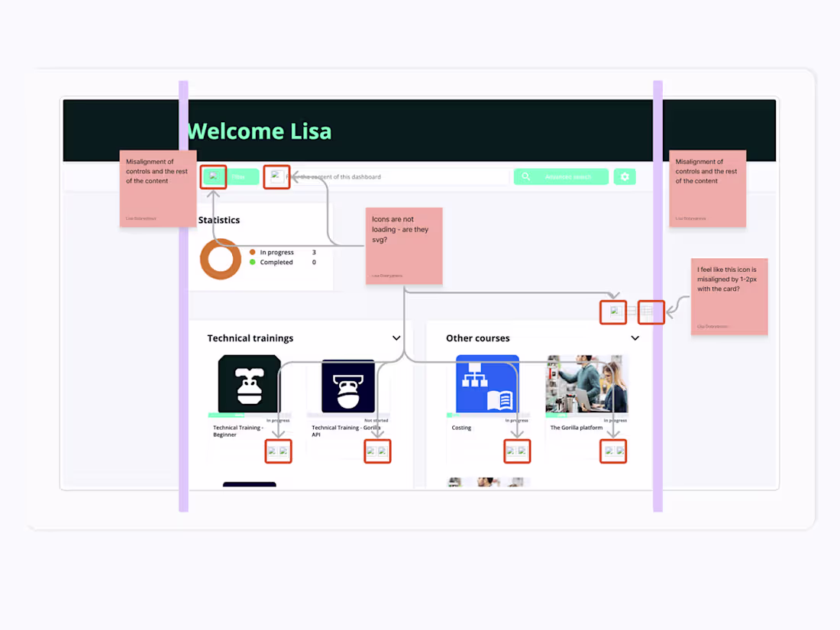Expand options via broken icons under Costing card
840x630 pixels.
(x=517, y=451)
